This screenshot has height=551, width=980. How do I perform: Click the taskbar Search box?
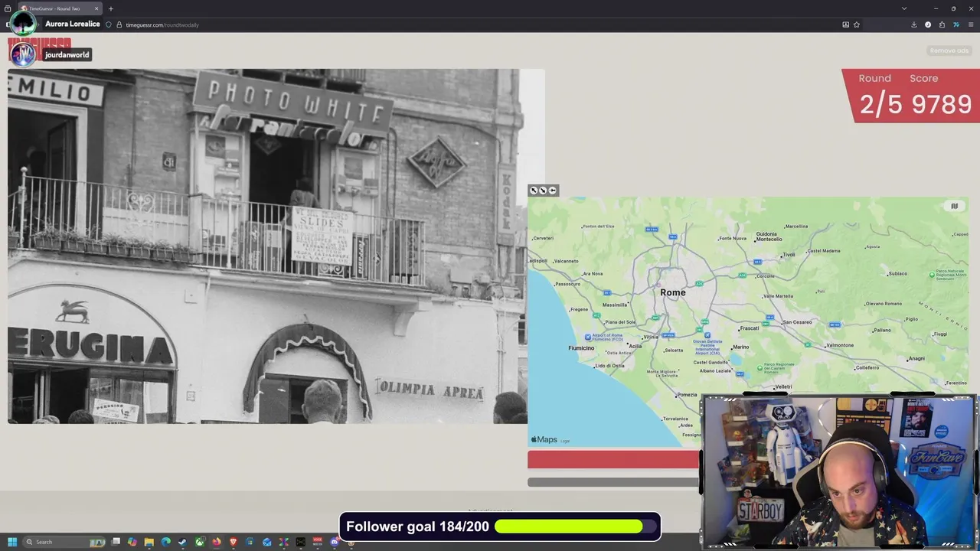coord(64,542)
